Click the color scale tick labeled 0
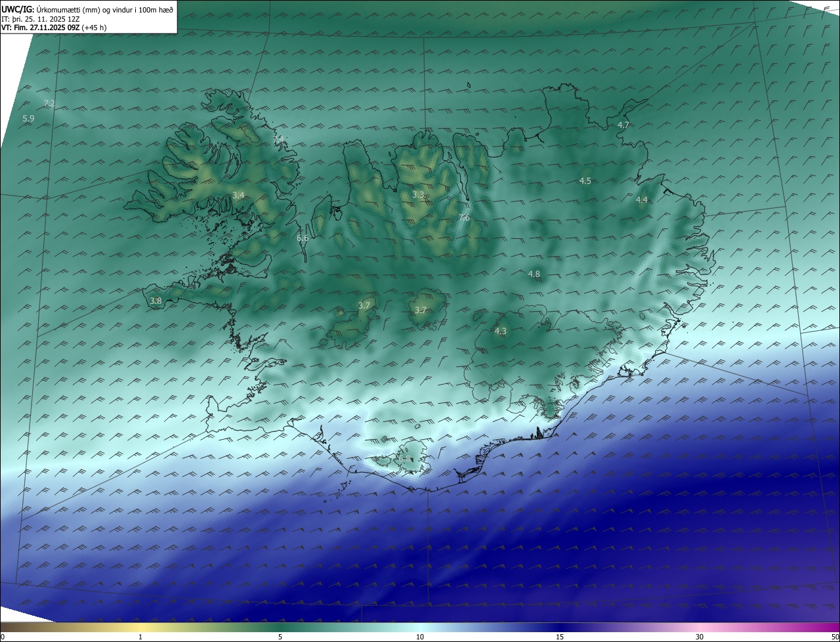Screen dimensions: 840x642 click(x=3, y=637)
